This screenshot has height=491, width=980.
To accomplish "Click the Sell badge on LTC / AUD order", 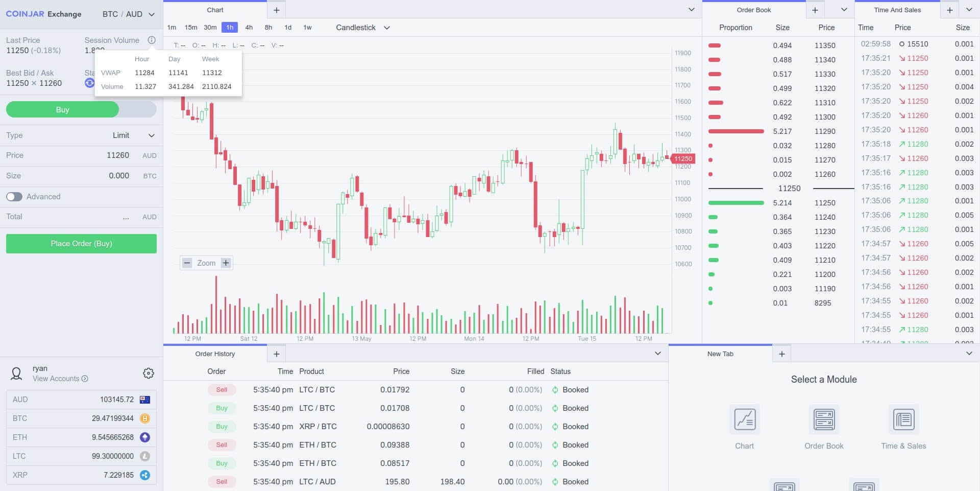I will pyautogui.click(x=222, y=482).
